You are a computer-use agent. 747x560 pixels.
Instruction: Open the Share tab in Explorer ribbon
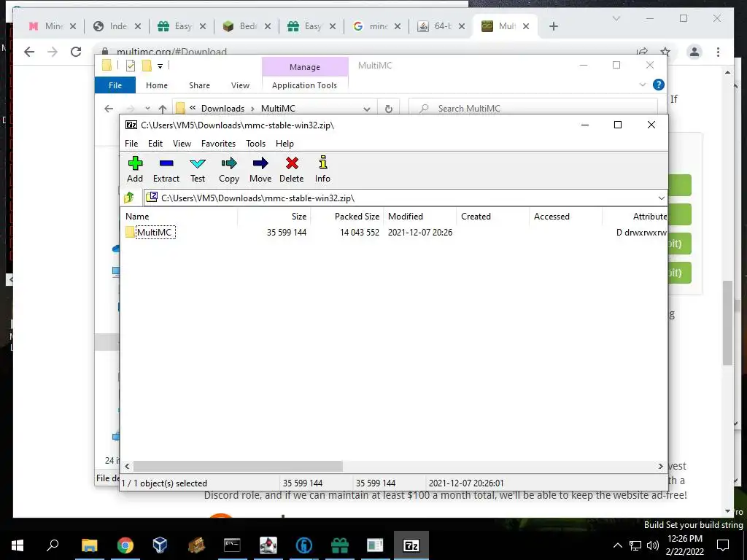pos(199,85)
